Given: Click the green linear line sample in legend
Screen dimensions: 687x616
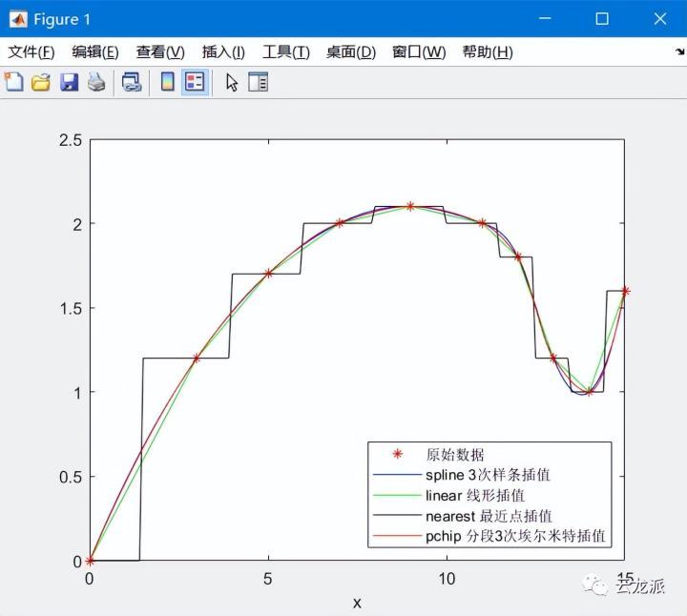Looking at the screenshot, I should [397, 495].
